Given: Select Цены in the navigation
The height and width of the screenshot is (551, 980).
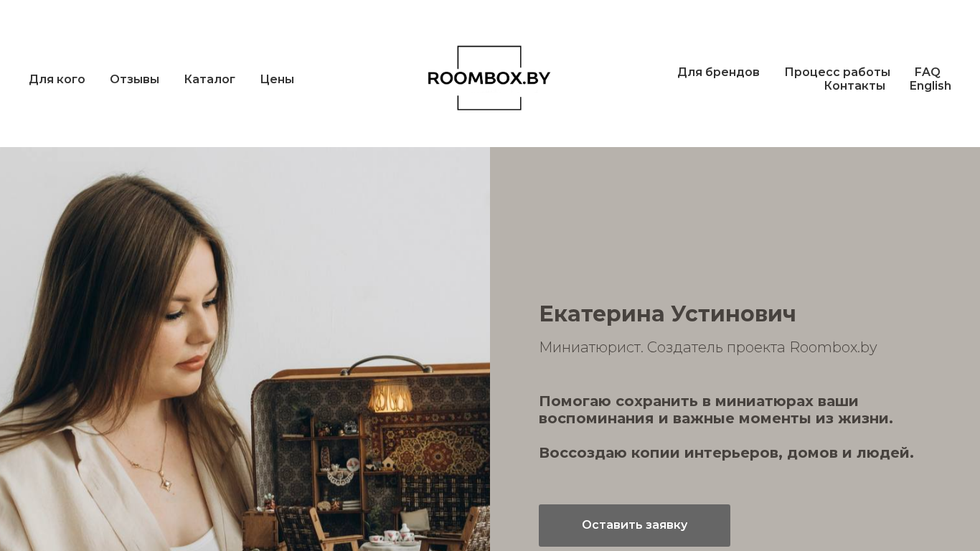Looking at the screenshot, I should (277, 80).
